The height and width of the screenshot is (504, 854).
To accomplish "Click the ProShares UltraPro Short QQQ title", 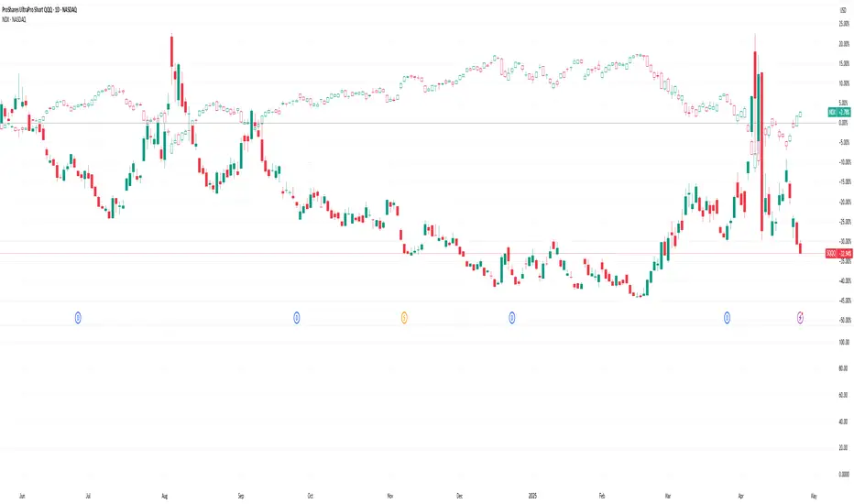I will tap(39, 10).
